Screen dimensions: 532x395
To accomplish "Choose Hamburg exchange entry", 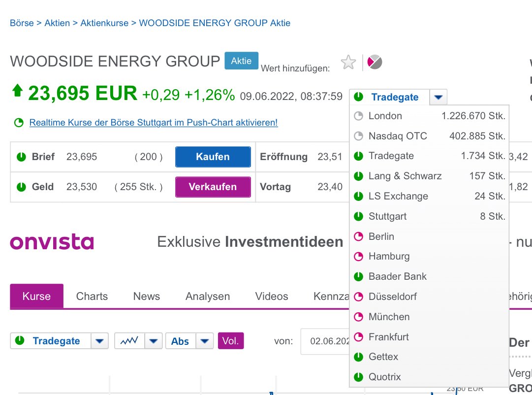I will tap(429, 257).
